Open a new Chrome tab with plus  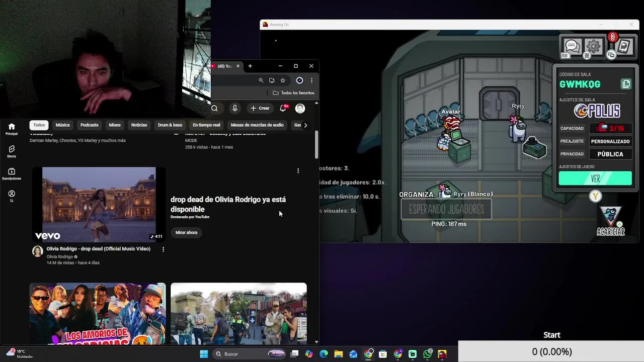coord(250,66)
